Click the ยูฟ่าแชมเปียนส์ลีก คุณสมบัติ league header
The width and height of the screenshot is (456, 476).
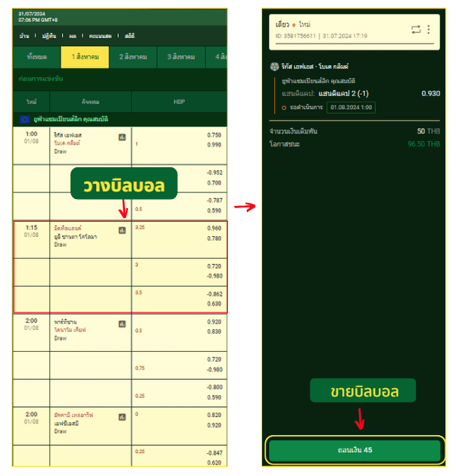tap(70, 120)
